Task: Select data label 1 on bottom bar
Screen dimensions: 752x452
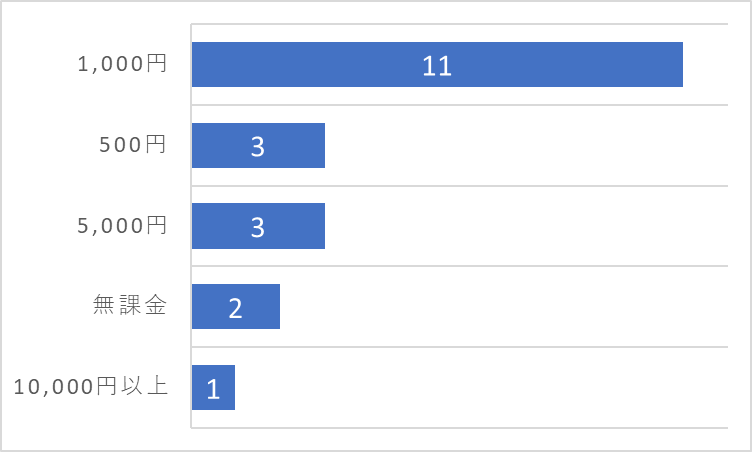Action: (213, 389)
